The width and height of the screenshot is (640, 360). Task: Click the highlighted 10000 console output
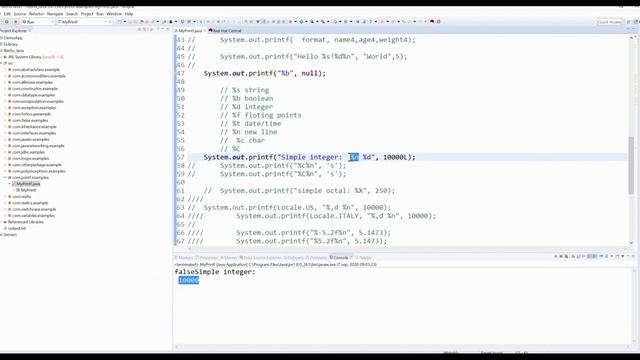coord(189,280)
